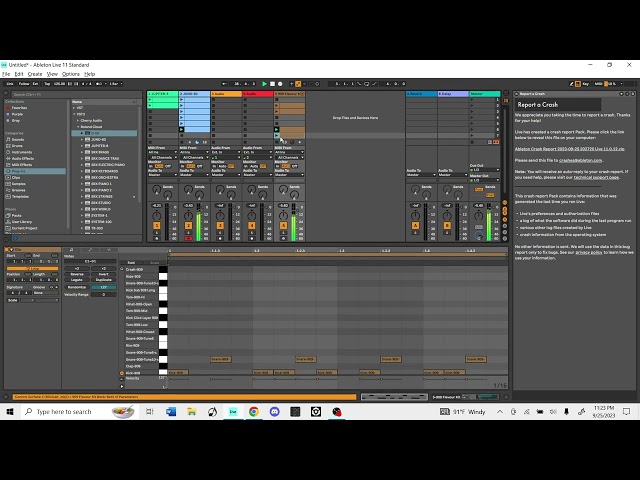Open the Instruments category
Screen dimensions: 640x480
click(22, 152)
